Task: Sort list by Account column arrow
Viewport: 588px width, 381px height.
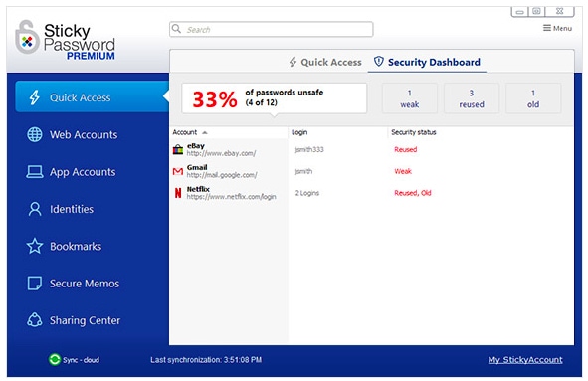Action: [205, 132]
